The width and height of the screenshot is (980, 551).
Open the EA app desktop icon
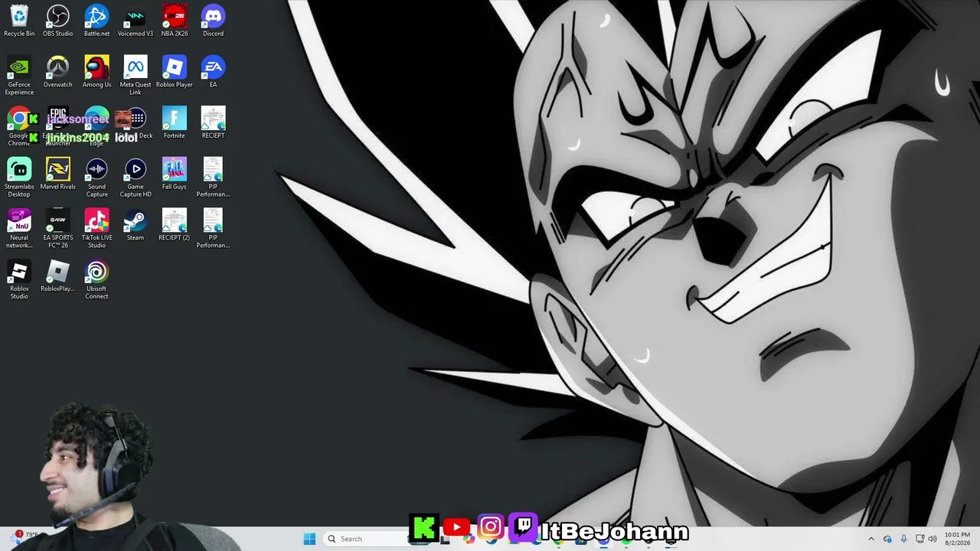click(213, 72)
